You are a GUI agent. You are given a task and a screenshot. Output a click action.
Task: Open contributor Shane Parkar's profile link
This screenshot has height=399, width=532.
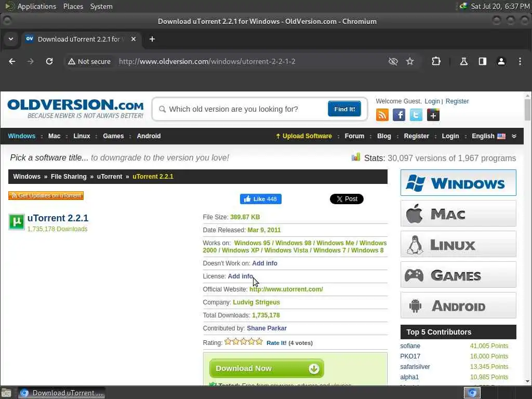267,328
